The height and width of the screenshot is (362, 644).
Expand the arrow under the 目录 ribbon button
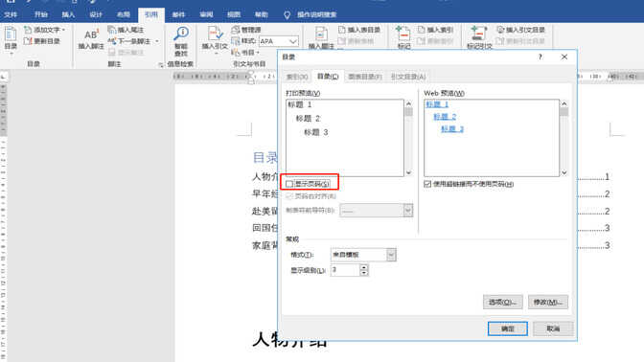click(11, 54)
